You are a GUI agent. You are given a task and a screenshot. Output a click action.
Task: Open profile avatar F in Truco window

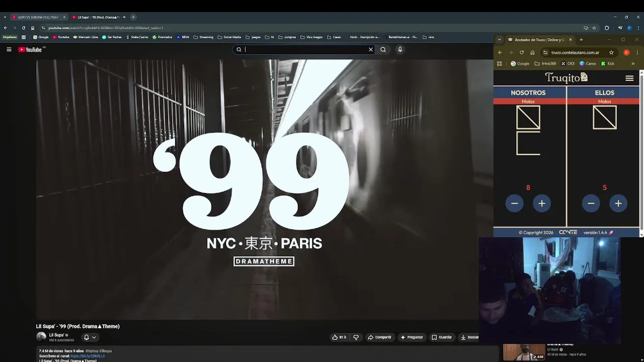[626, 52]
